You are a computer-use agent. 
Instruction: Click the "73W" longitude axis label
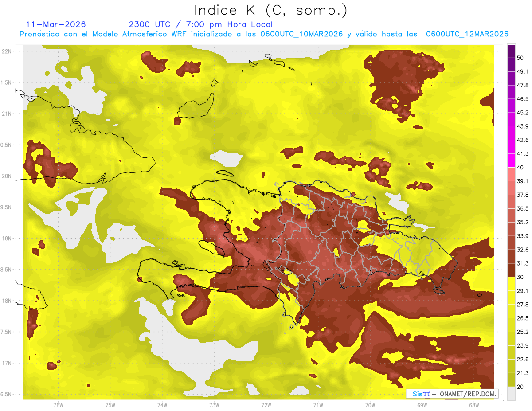(214, 405)
